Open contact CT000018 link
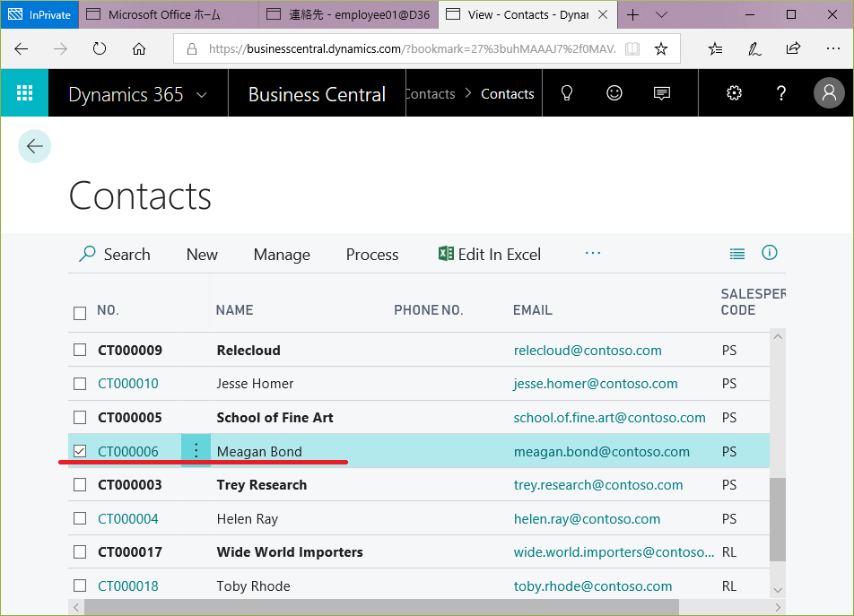The image size is (854, 616). pos(128,586)
